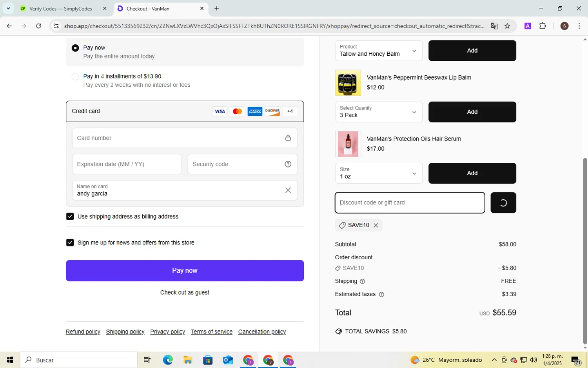Uncheck Use shipping address as billing address
Viewport: 588px width, 368px height.
point(70,217)
